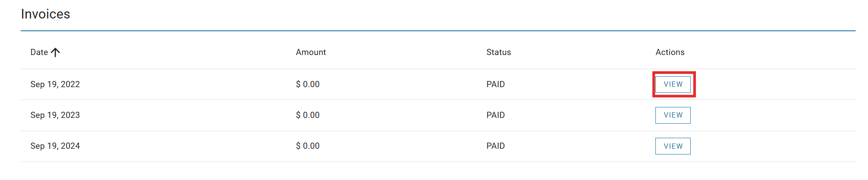Select the Sep 19, 2022 date cell

(55, 84)
